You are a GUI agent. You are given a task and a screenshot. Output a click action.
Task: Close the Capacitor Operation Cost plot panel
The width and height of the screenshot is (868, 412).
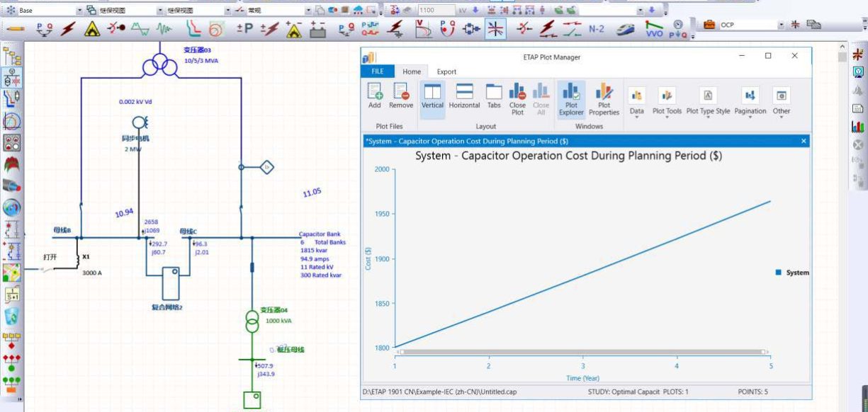point(804,141)
